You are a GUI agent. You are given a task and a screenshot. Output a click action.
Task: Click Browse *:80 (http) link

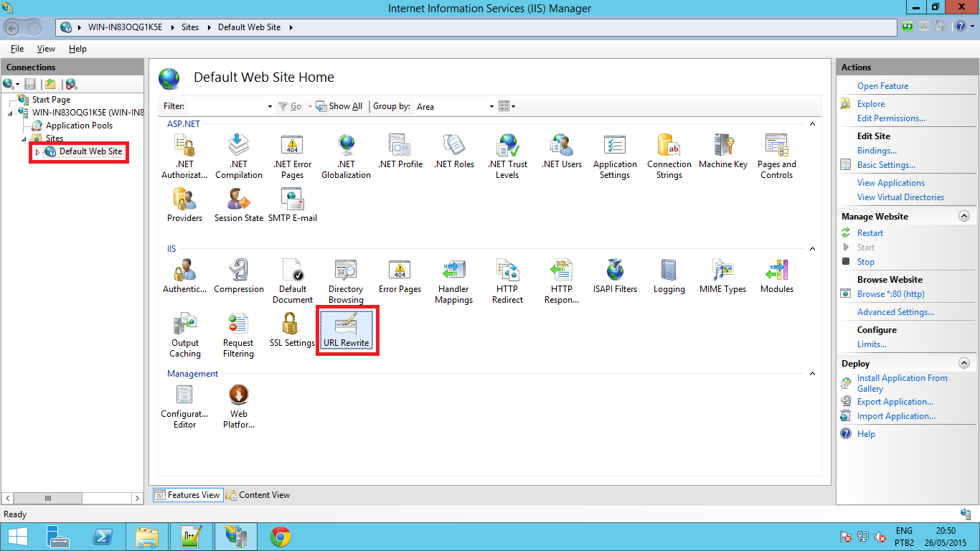[890, 294]
